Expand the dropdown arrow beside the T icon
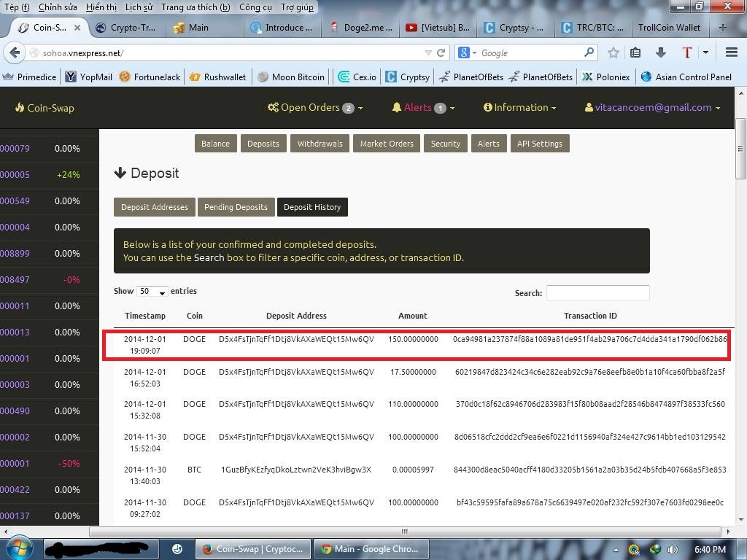Image resolution: width=747 pixels, height=560 pixels. [705, 52]
